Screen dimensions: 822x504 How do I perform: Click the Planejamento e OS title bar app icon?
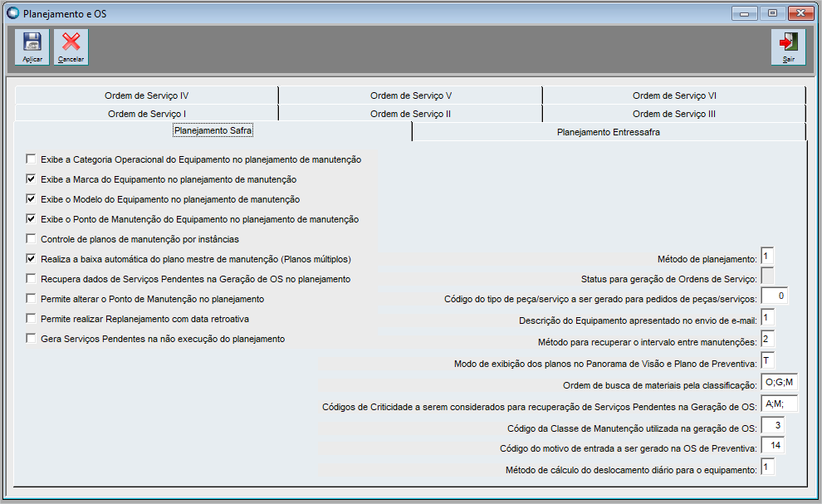tap(12, 13)
